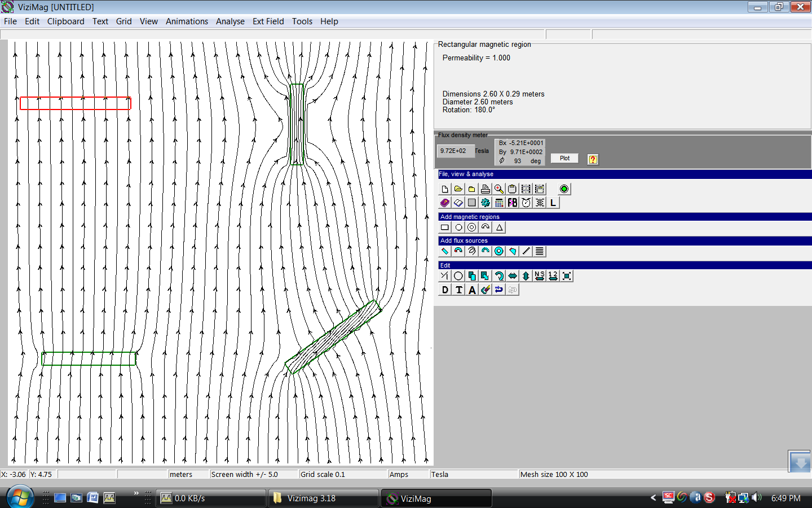Open the Ext Field menu
Screen dimensions: 812x508
click(x=268, y=21)
